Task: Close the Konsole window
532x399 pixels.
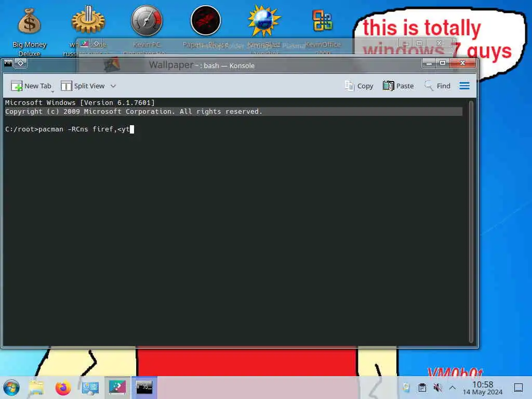Action: 462,63
